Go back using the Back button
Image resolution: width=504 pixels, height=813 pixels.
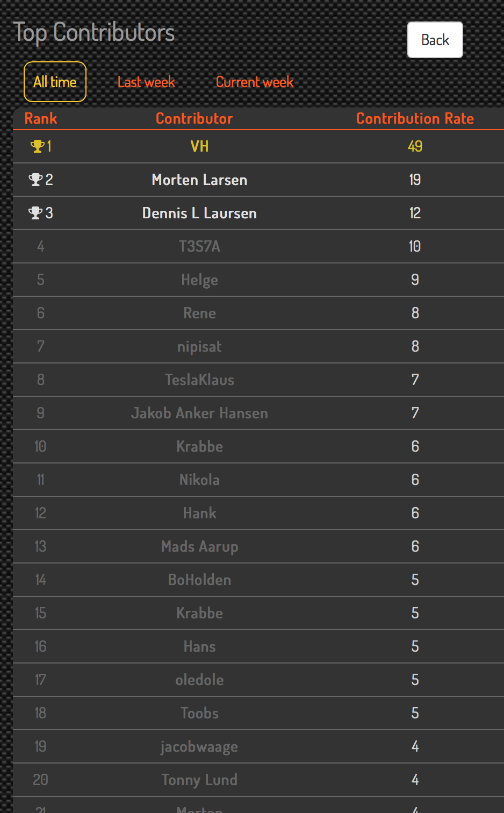(x=435, y=40)
